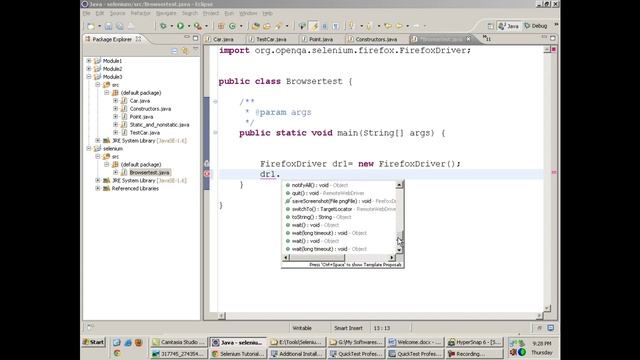The image size is (640, 360).
Task: Collapse the selenium project node
Action: [89, 149]
